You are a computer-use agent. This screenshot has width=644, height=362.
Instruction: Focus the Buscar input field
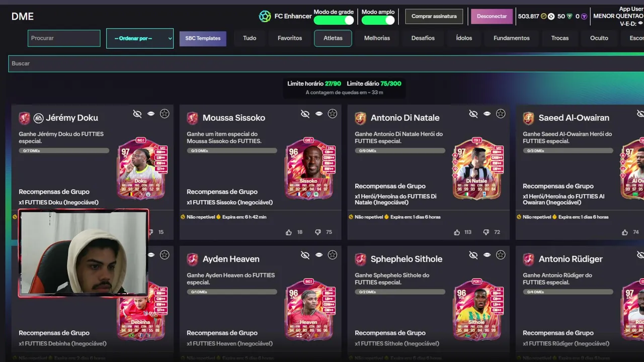point(326,63)
